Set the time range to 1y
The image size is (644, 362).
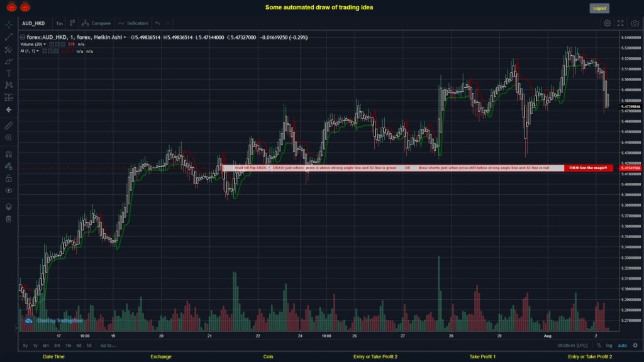point(35,345)
